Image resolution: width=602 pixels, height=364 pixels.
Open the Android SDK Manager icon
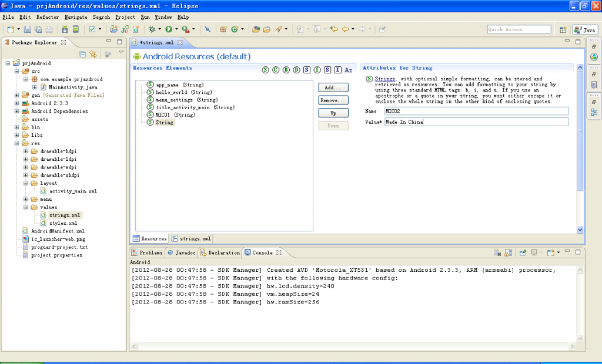65,29
